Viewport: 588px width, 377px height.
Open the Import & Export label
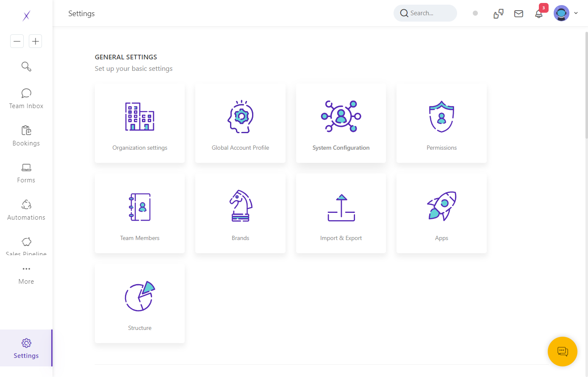pos(341,238)
